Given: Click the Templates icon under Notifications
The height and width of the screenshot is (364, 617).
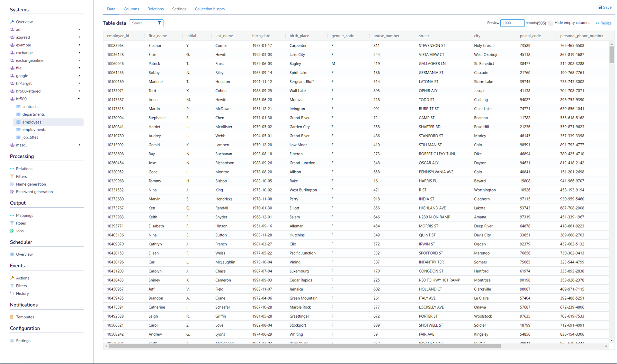Looking at the screenshot, I should click(x=12, y=317).
